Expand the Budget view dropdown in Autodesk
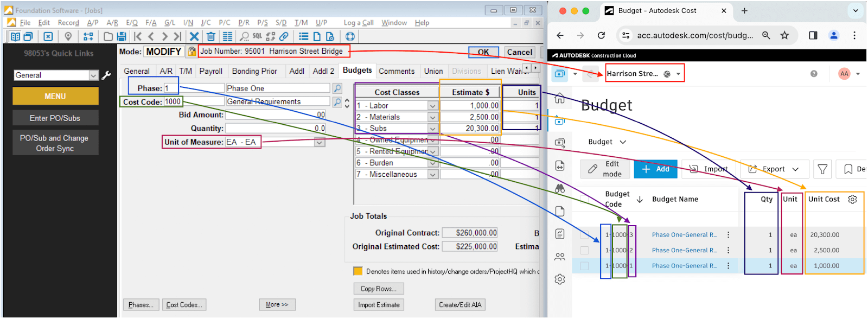Image resolution: width=868 pixels, height=319 pixels. (x=623, y=142)
